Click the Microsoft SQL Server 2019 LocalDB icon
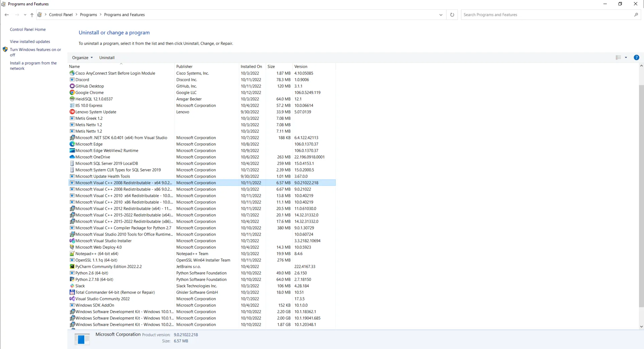The width and height of the screenshot is (644, 349). point(72,163)
